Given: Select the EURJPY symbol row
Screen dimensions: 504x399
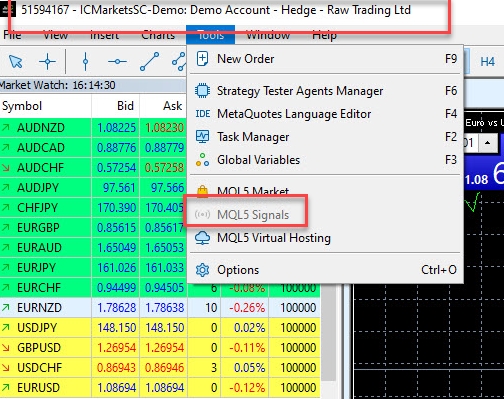Looking at the screenshot, I should [93, 268].
